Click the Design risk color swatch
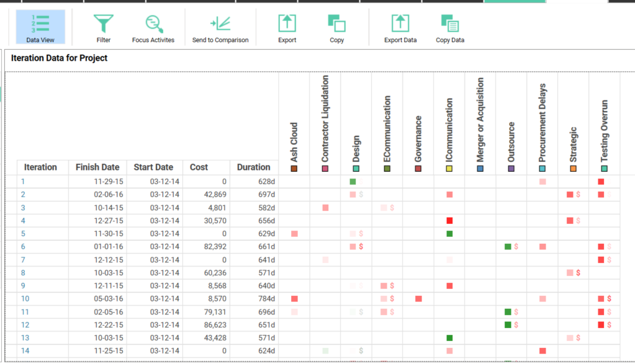 tap(356, 169)
